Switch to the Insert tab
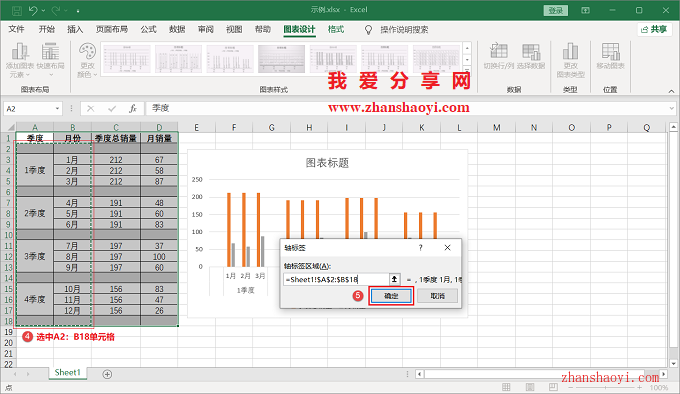This screenshot has height=394, width=680. tap(75, 29)
